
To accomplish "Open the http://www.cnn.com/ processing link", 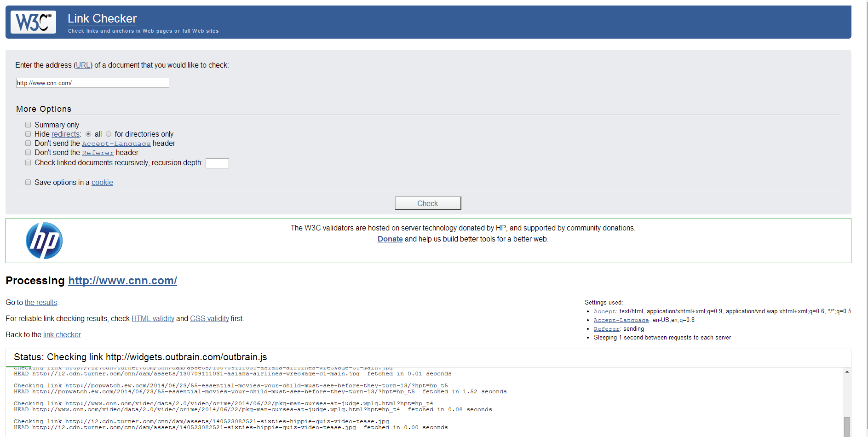I will point(123,281).
